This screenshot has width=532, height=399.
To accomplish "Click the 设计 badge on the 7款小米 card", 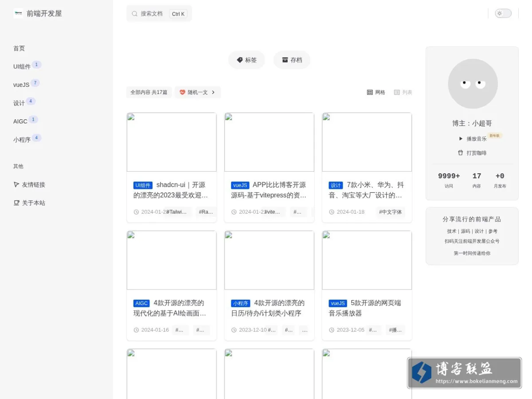I will pos(336,185).
